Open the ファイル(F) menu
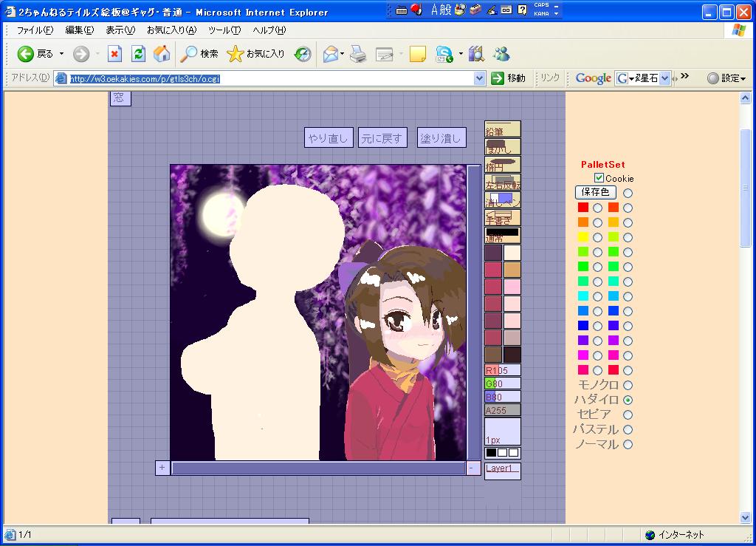The image size is (756, 546). (35, 30)
